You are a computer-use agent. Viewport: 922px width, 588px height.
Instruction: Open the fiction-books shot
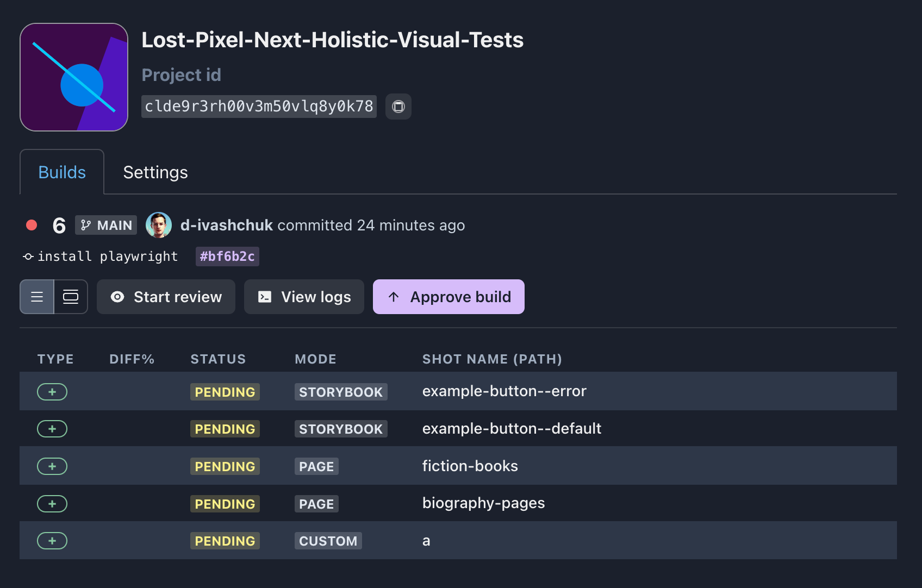click(x=470, y=466)
